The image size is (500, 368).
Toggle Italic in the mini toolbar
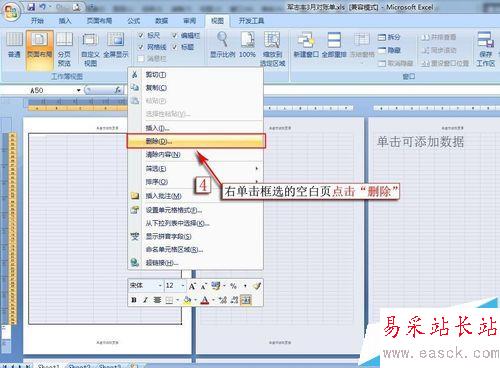tap(145, 300)
